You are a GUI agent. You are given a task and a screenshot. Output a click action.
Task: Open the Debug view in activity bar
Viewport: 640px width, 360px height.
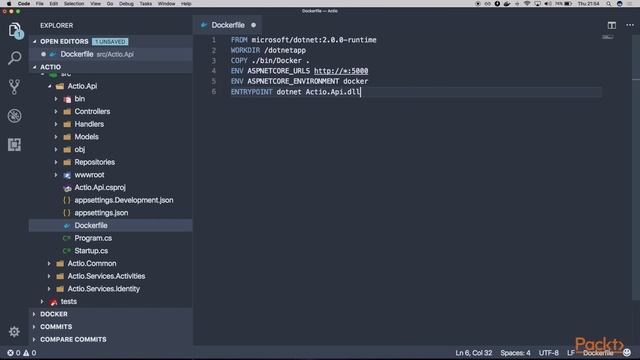(15, 116)
